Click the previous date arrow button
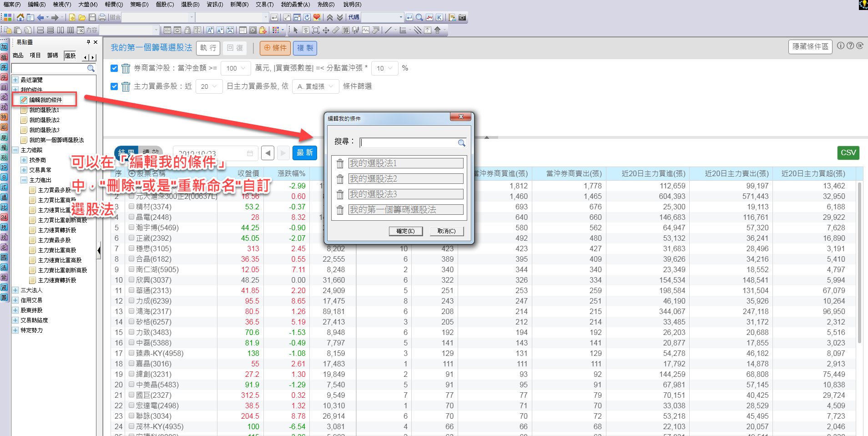The width and height of the screenshot is (868, 436). (268, 153)
